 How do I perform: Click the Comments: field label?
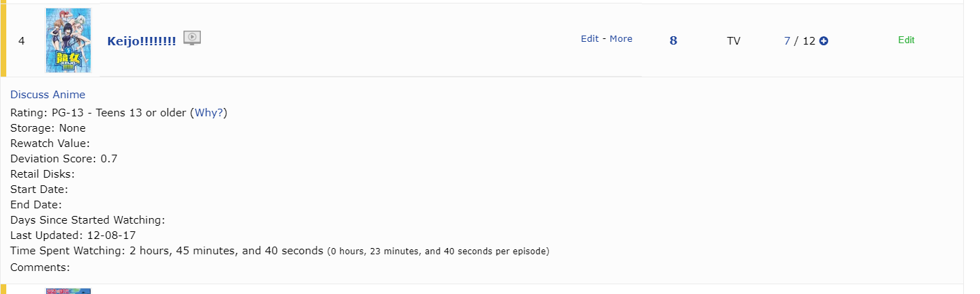(x=40, y=268)
